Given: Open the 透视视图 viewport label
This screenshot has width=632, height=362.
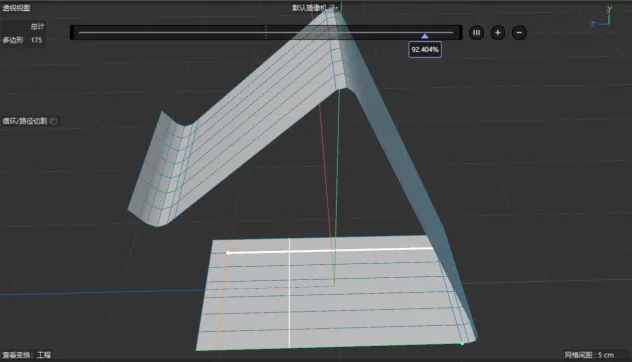Looking at the screenshot, I should (17, 8).
